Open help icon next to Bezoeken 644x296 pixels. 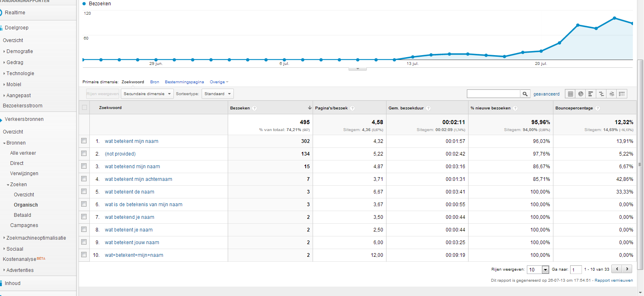(254, 108)
